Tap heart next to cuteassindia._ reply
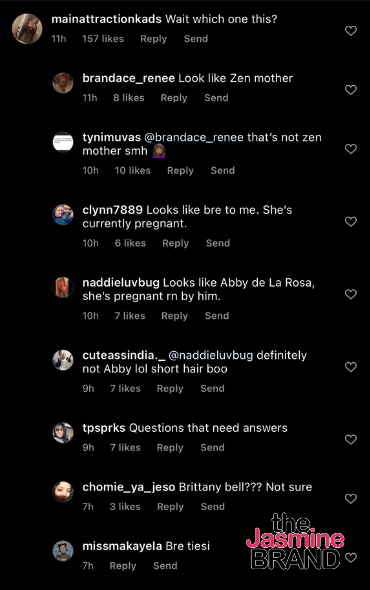This screenshot has width=370, height=590. [351, 367]
